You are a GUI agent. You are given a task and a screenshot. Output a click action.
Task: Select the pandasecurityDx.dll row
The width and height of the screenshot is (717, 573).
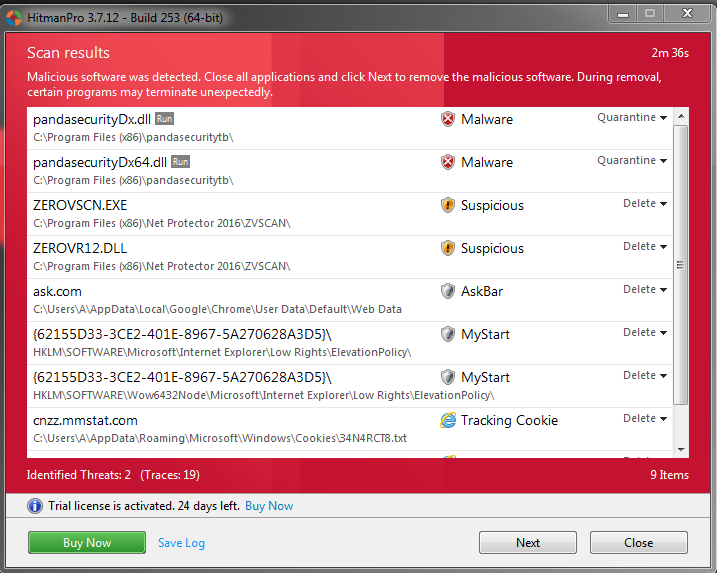(350, 128)
